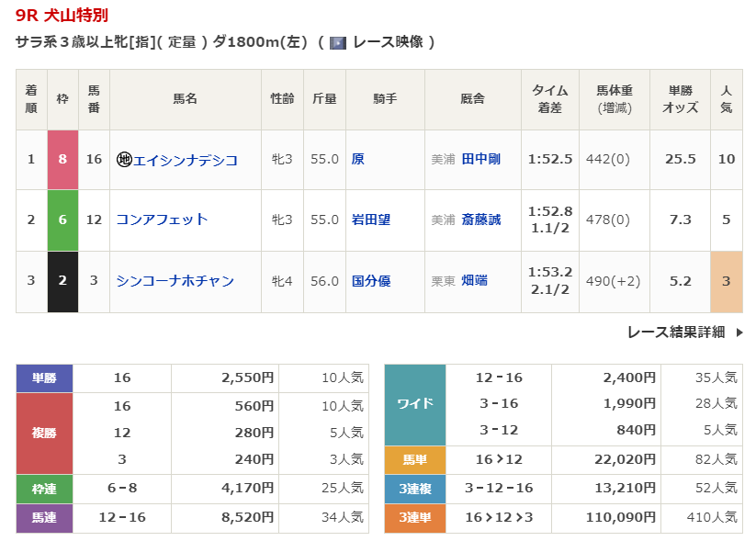Open horse コンアフェット page
The height and width of the screenshot is (541, 756).
pyautogui.click(x=162, y=220)
